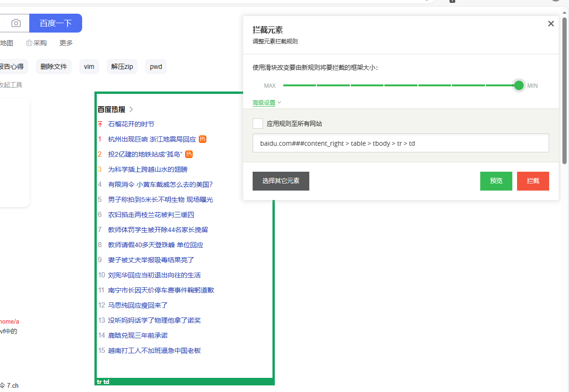Select the pwd suggestion chip
Screen dimensions: 569x392
[x=156, y=67]
